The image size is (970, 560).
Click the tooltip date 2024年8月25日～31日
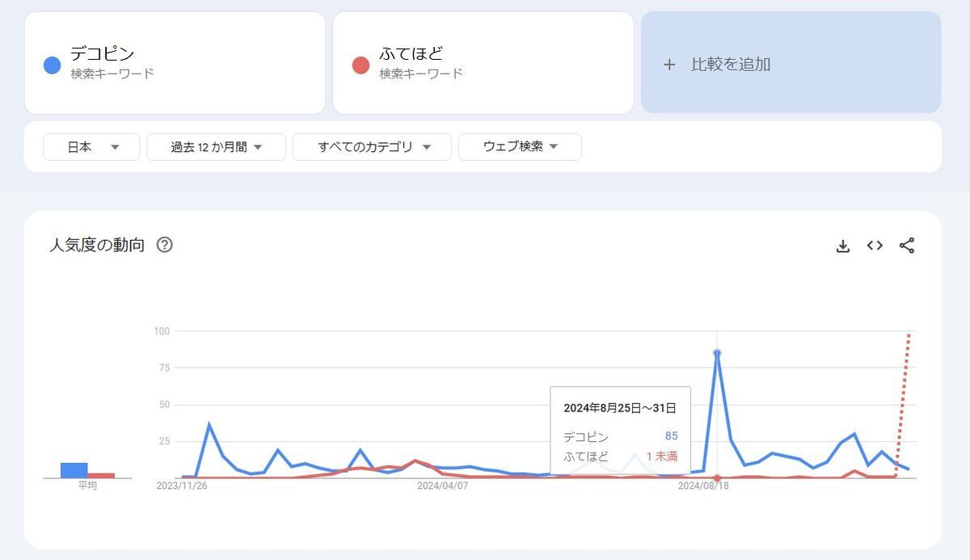click(620, 408)
